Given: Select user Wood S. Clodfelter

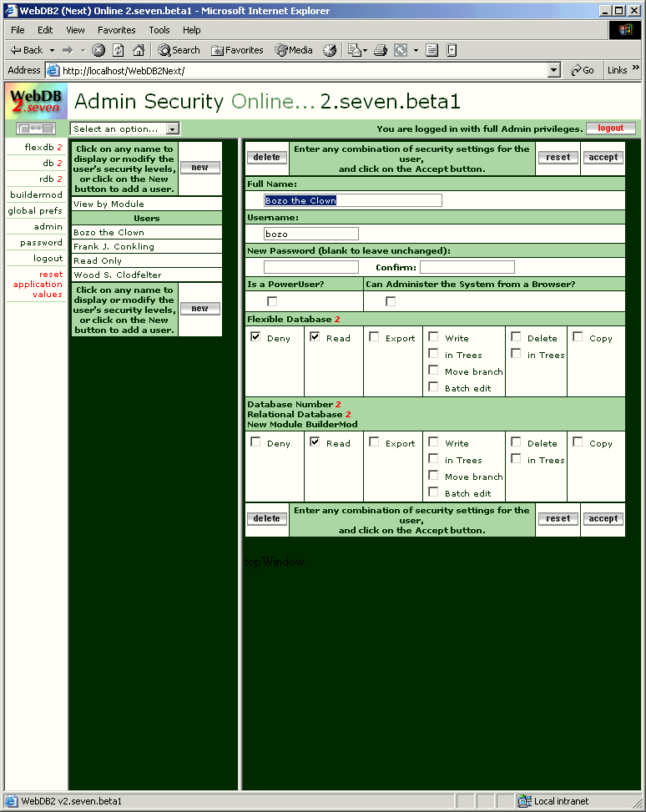Looking at the screenshot, I should [x=118, y=275].
